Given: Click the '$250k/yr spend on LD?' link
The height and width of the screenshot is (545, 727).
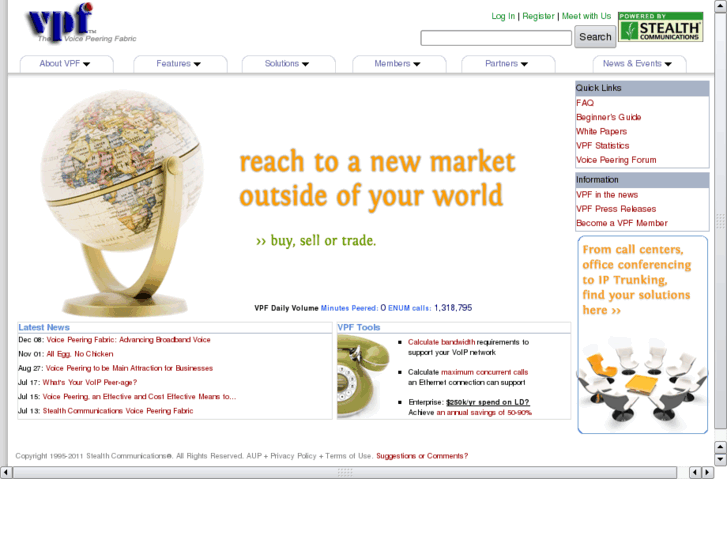Looking at the screenshot, I should tap(488, 403).
